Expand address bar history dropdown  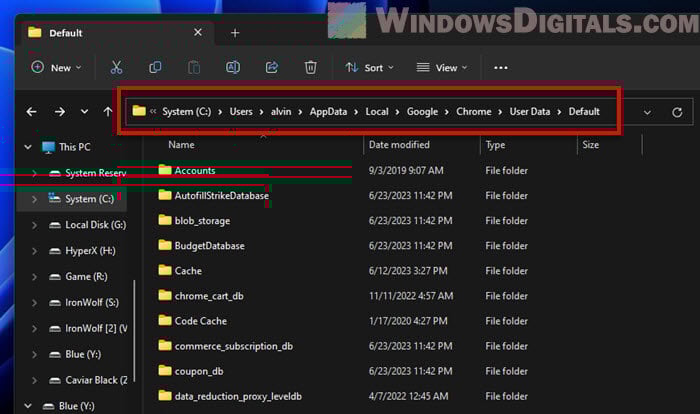647,113
